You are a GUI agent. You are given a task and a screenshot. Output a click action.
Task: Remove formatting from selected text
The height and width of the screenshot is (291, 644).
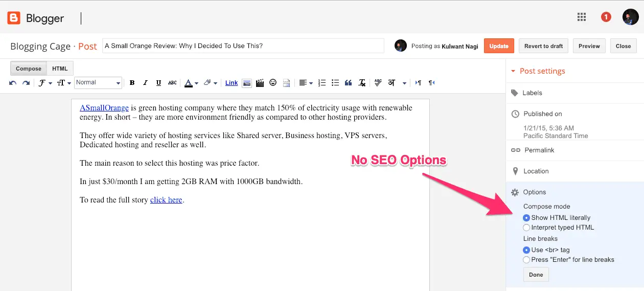click(362, 83)
